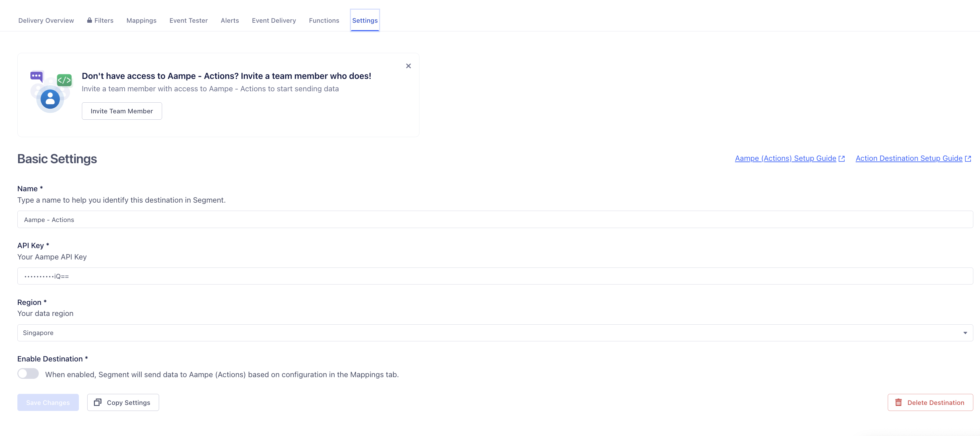980x436 pixels.
Task: Click the Enable Destination label
Action: (52, 359)
